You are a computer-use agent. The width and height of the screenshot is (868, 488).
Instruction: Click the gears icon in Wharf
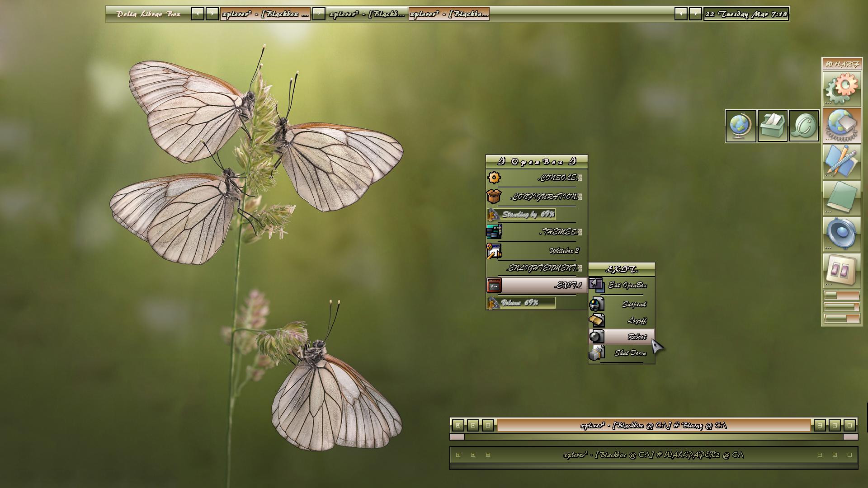click(x=841, y=89)
